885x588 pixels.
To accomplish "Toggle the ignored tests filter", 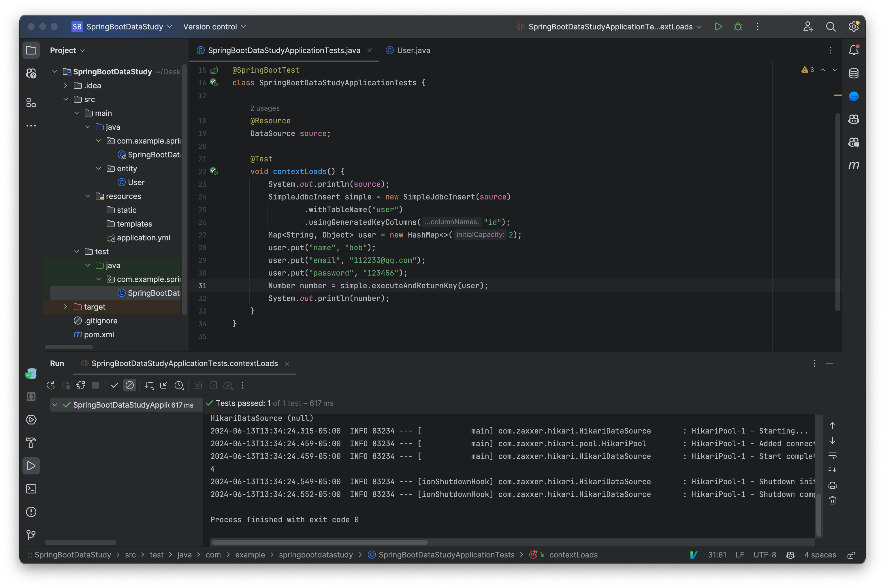I will point(130,385).
